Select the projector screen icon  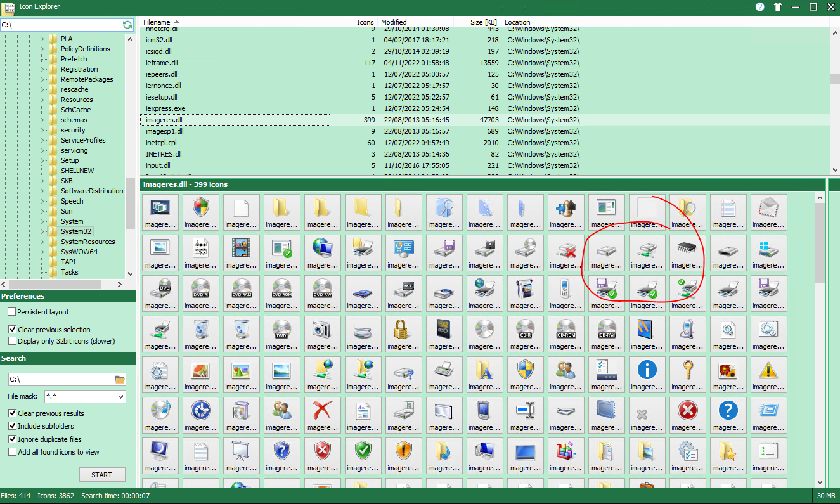click(x=241, y=456)
